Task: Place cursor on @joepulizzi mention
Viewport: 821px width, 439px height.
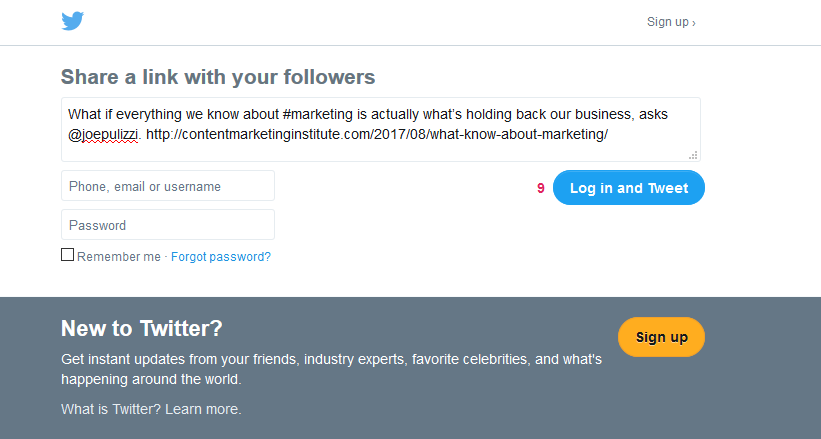Action: point(104,135)
